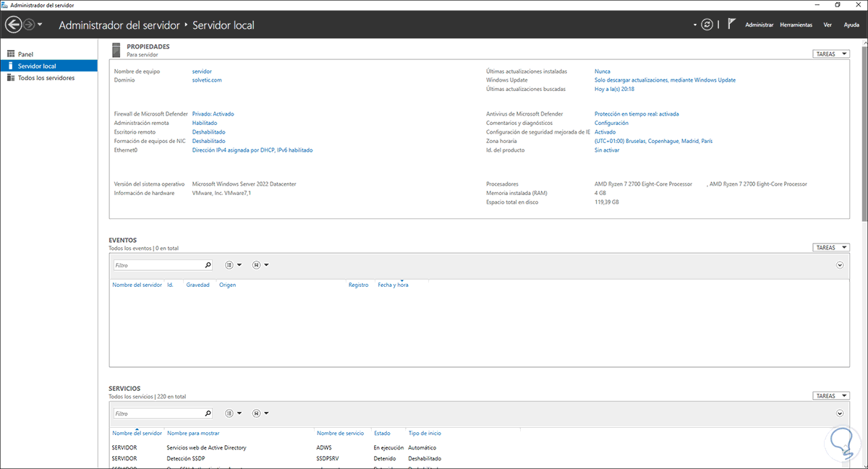Image resolution: width=868 pixels, height=469 pixels.
Task: Click the Todos los servidores icon
Action: (11, 78)
